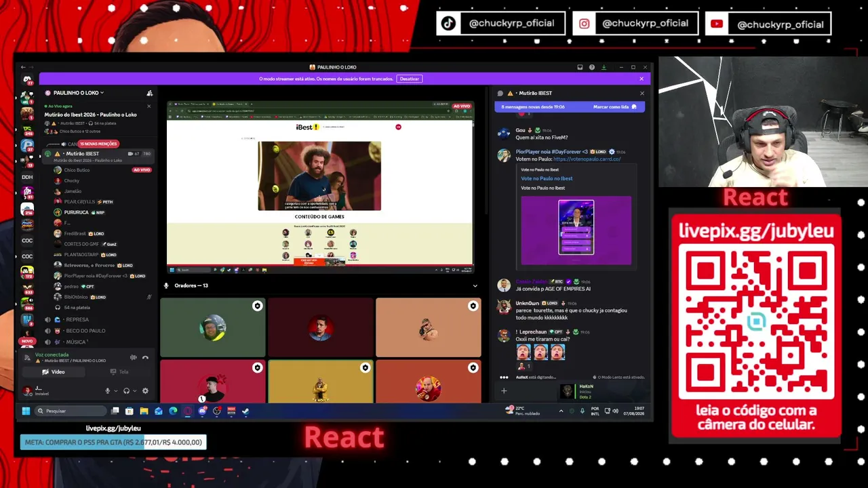Open options on red speaker tile
This screenshot has width=868, height=488.
point(257,367)
